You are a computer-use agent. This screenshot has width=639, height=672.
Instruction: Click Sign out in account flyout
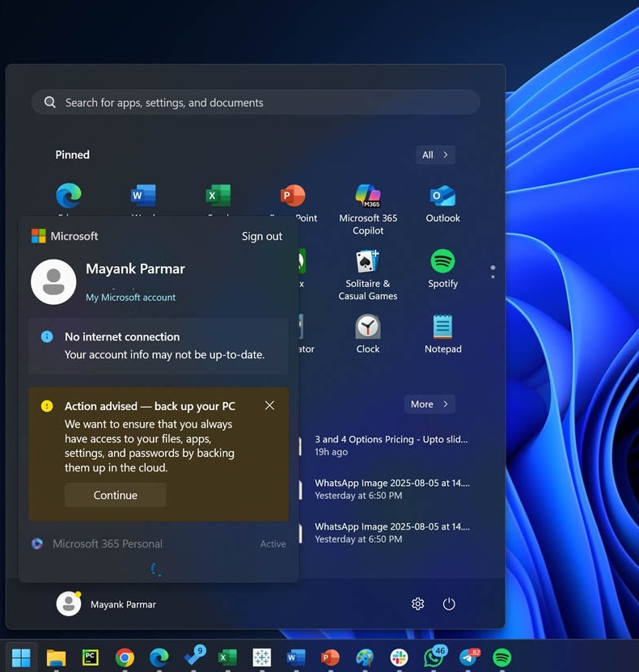pyautogui.click(x=262, y=236)
